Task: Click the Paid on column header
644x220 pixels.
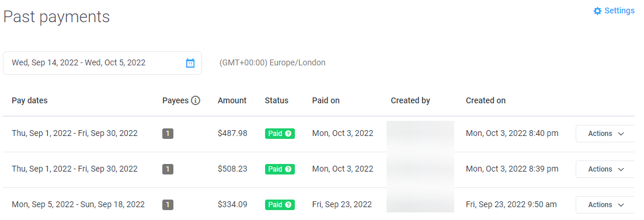Action: pyautogui.click(x=326, y=100)
